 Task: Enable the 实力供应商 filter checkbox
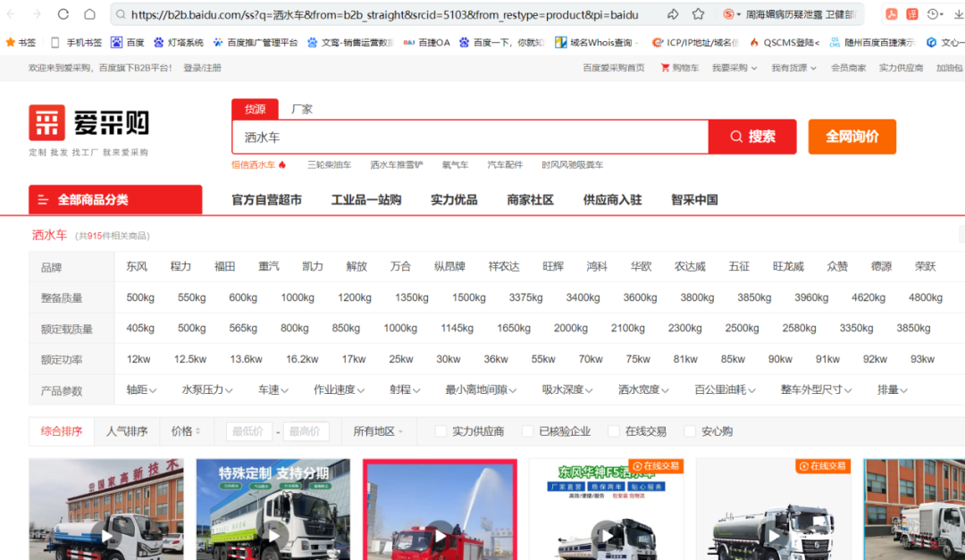[x=441, y=430]
